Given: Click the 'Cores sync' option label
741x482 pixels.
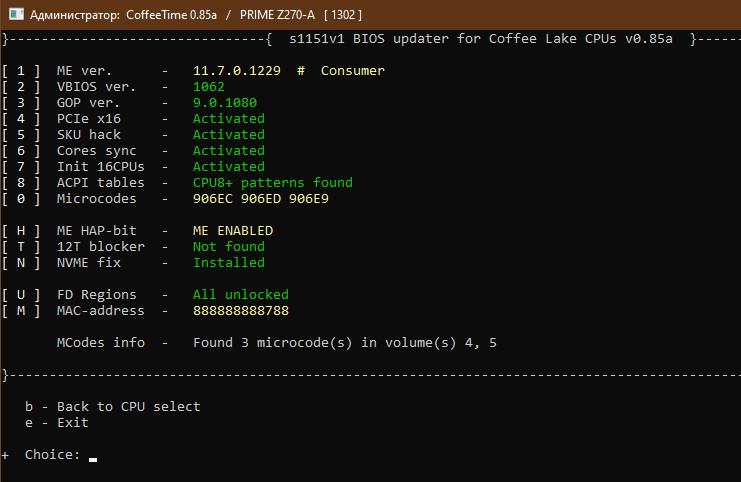Looking at the screenshot, I should point(96,151).
